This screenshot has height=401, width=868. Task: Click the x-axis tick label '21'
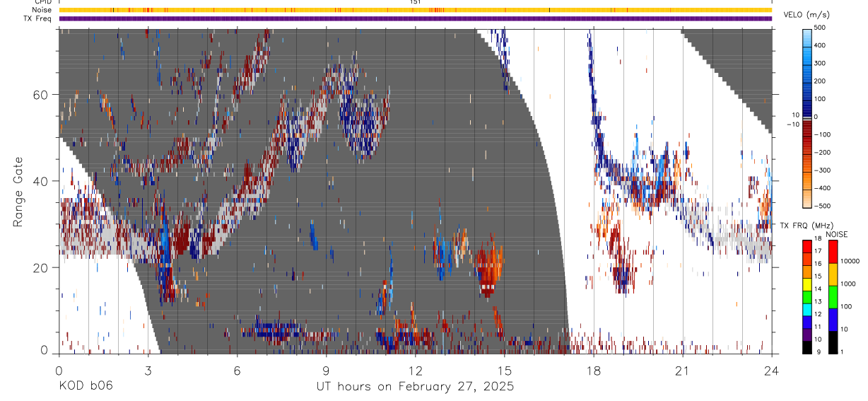[x=682, y=371]
